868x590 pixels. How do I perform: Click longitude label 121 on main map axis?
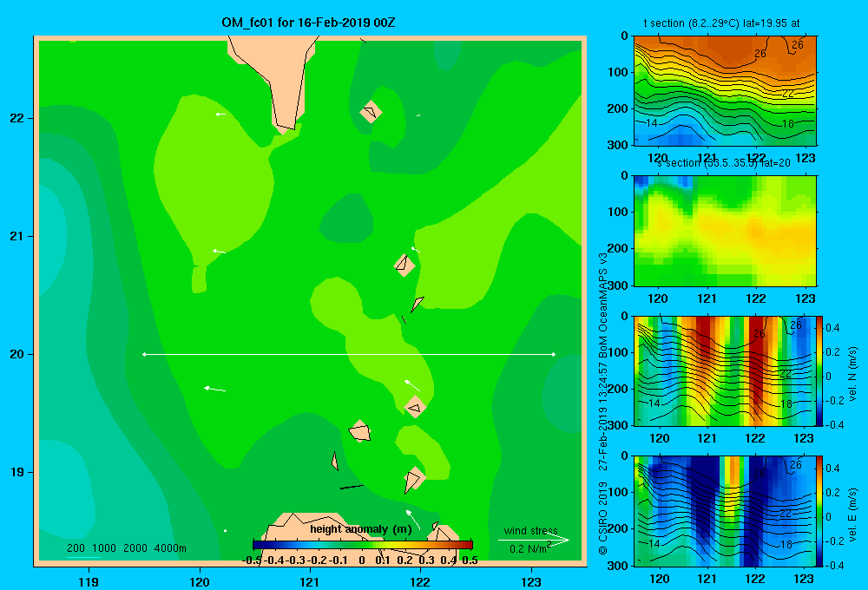click(310, 581)
